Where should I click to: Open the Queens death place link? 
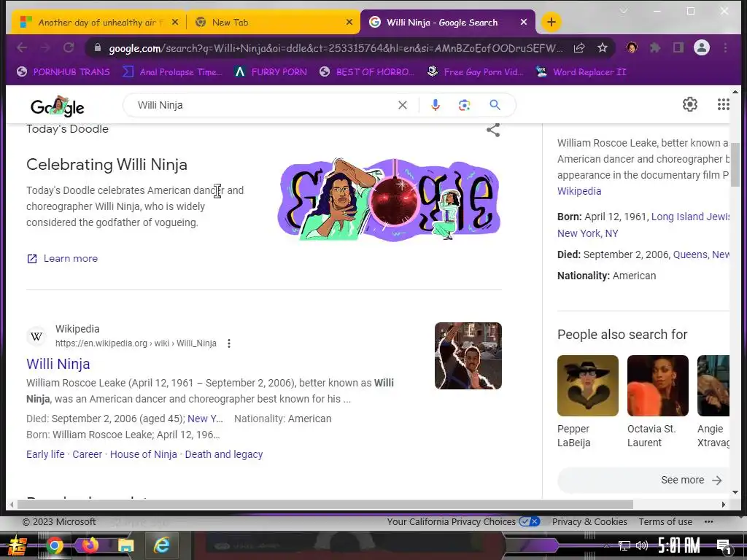click(701, 254)
